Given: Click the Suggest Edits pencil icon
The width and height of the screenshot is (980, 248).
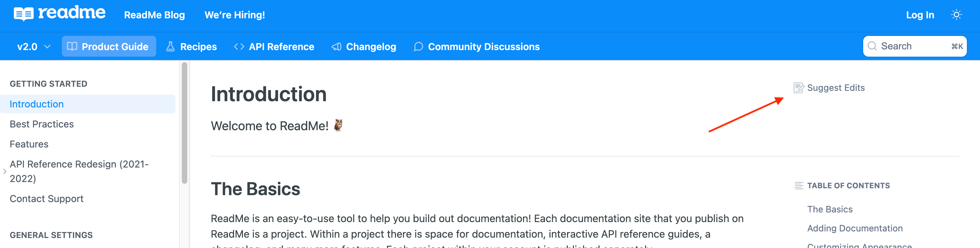Looking at the screenshot, I should 799,88.
